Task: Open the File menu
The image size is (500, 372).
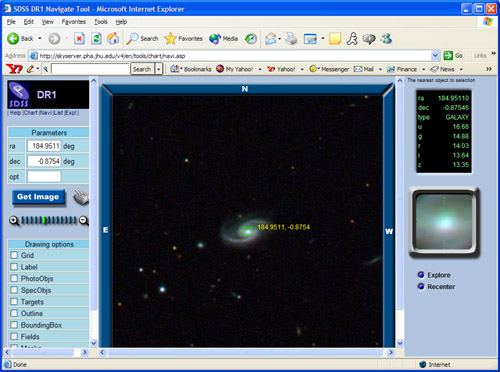Action: point(11,22)
